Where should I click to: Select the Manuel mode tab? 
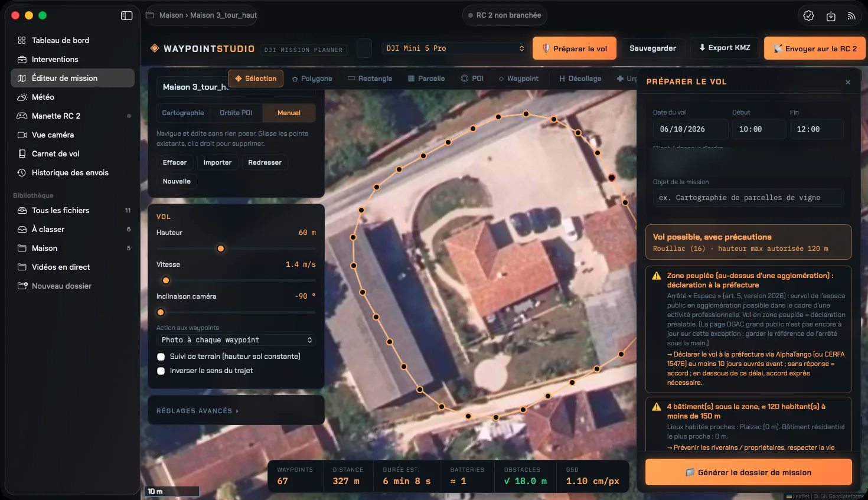pyautogui.click(x=289, y=113)
